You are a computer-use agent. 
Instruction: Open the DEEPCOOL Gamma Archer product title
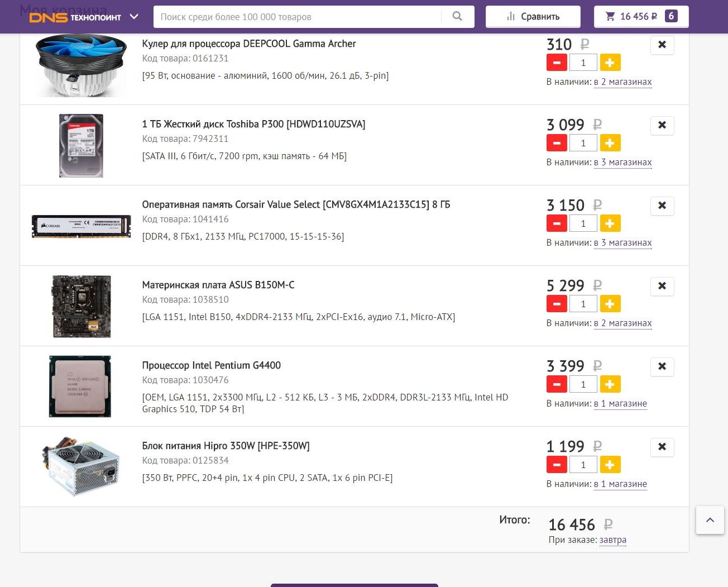(249, 44)
